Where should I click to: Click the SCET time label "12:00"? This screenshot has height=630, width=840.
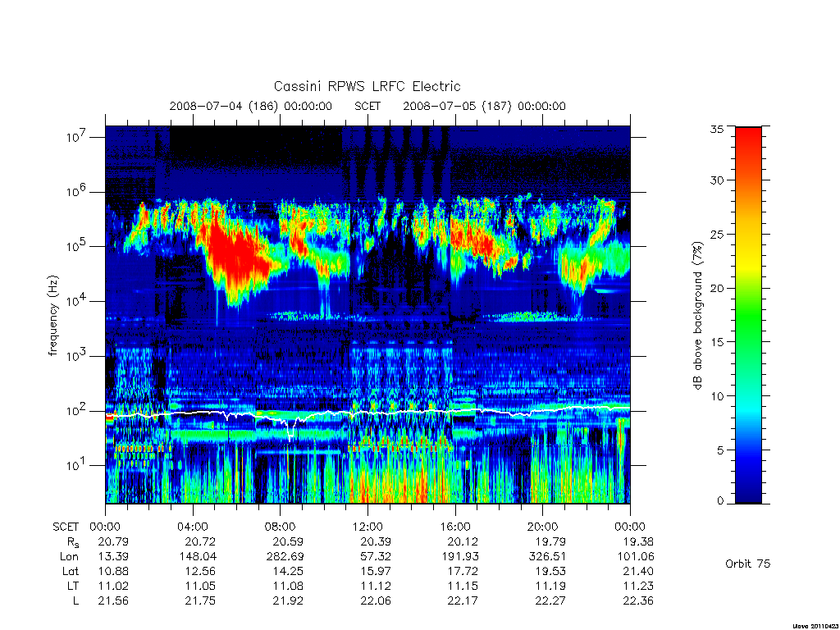[x=367, y=527]
